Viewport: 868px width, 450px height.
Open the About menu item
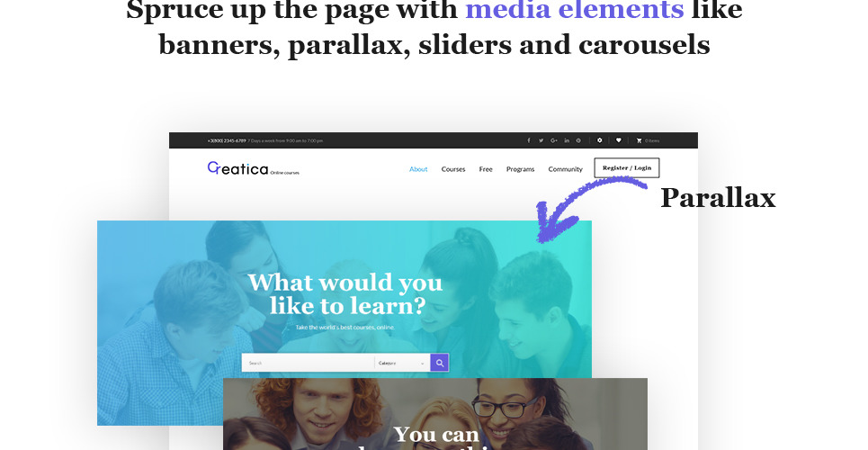tap(418, 169)
